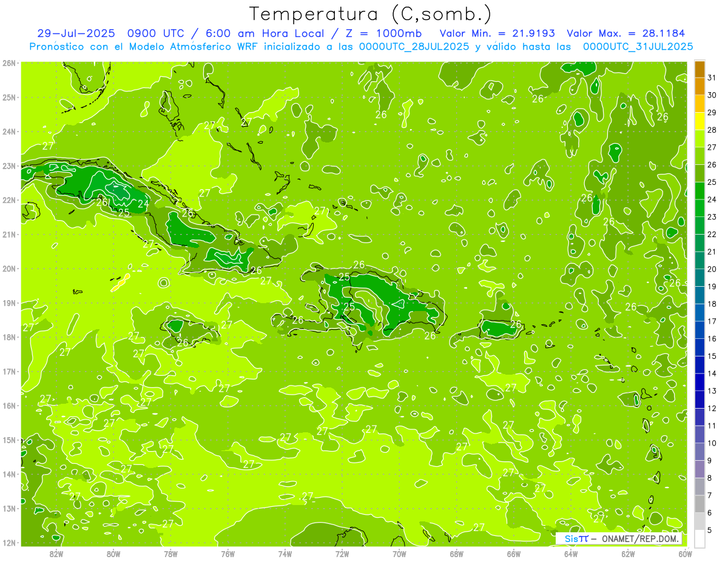The image size is (728, 562).
Task: Click the 22N latitude label
Action: (9, 200)
